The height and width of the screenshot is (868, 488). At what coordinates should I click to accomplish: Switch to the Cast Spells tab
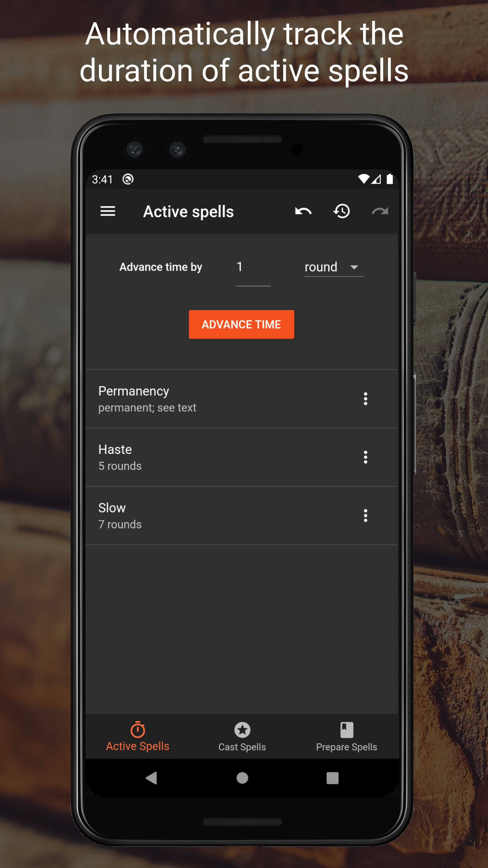pos(242,737)
